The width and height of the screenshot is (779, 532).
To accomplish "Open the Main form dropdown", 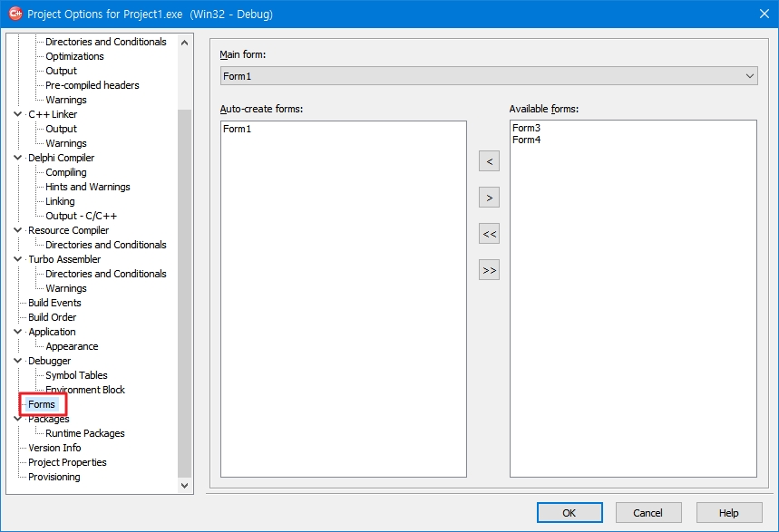I will (x=749, y=76).
